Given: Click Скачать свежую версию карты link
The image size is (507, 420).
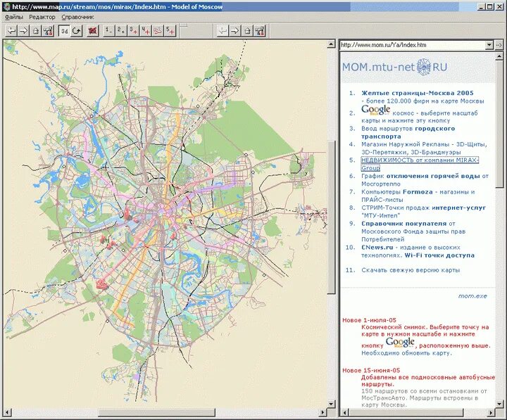Looking at the screenshot, I should 411,270.
